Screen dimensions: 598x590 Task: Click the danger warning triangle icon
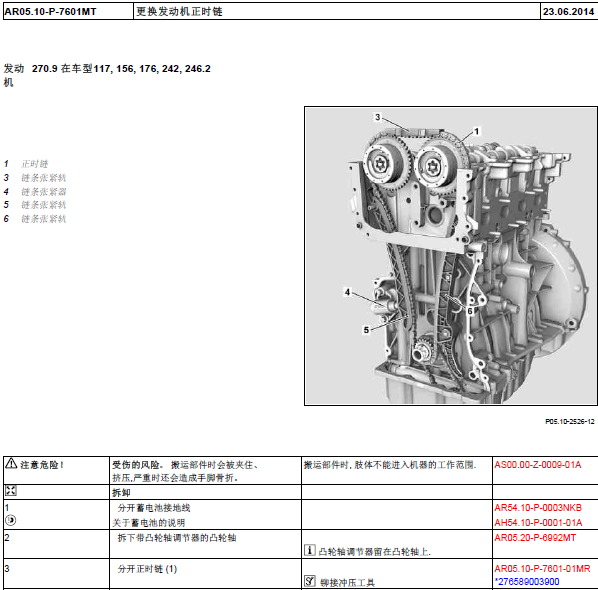click(x=11, y=463)
